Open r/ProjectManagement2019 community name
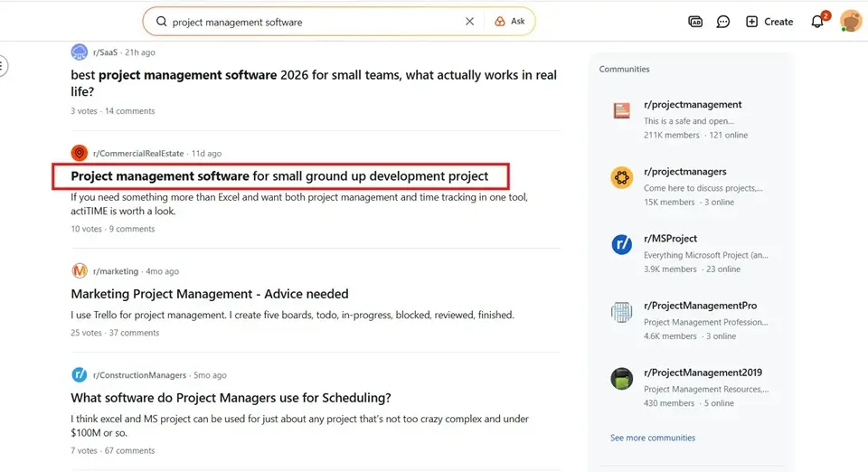Screen dimensions: 868x472 (x=703, y=373)
